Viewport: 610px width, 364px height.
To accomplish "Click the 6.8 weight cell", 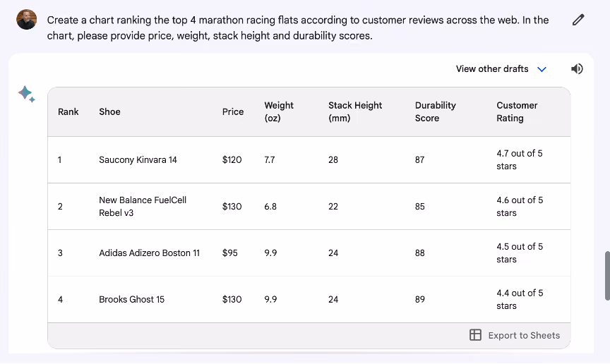I will [270, 206].
